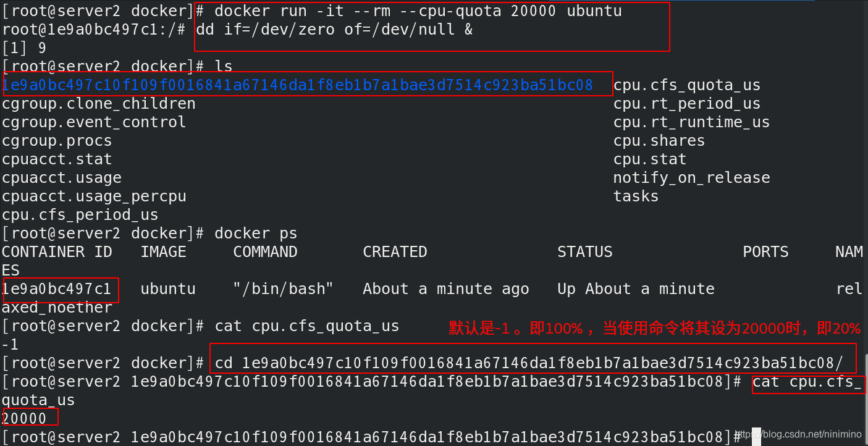Click the tasks file in listing
Screen dimensions: 868x446
click(636, 196)
